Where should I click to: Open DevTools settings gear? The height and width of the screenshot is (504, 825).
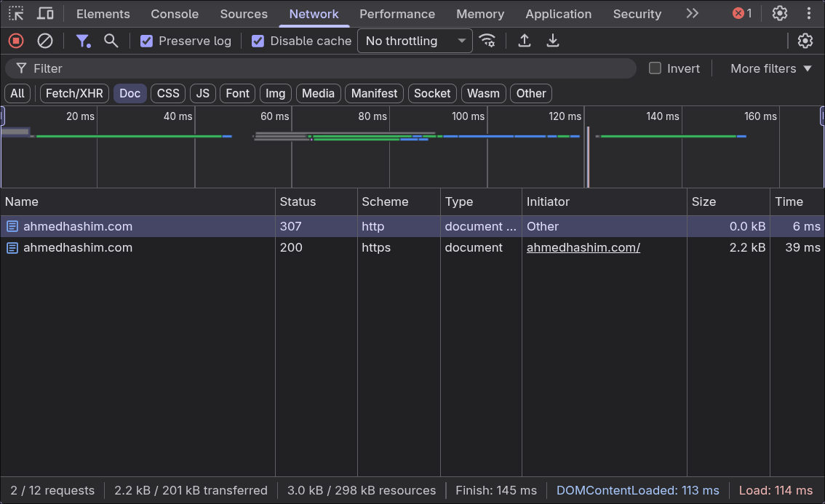779,14
